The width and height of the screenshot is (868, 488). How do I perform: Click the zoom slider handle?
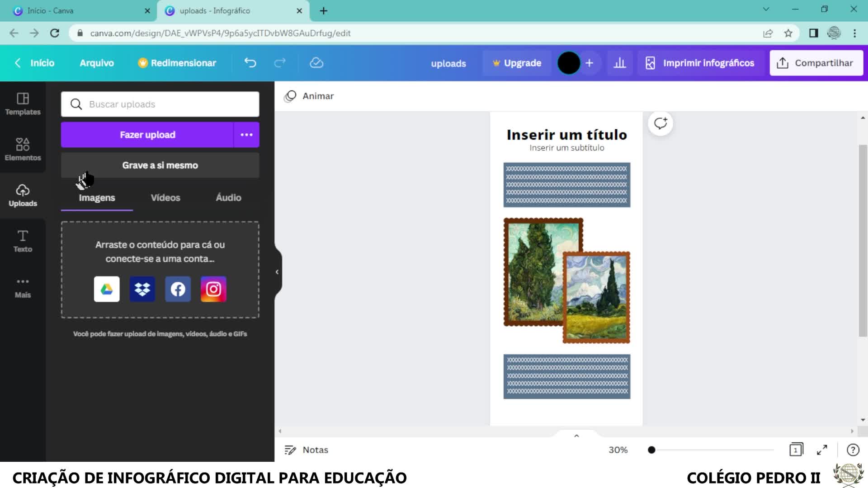651,450
